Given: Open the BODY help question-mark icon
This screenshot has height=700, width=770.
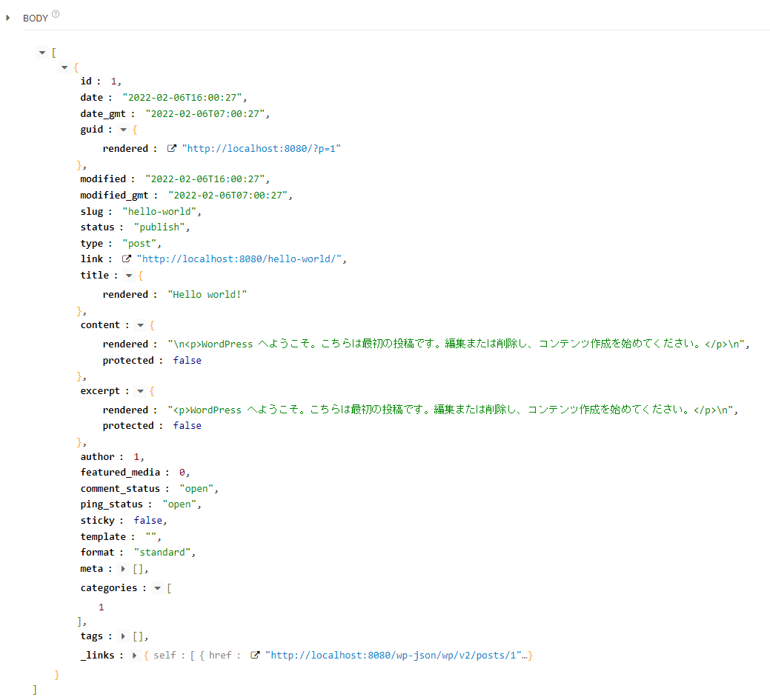Looking at the screenshot, I should (56, 14).
